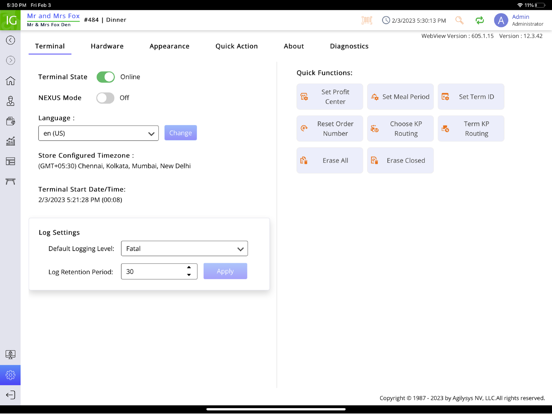
Task: Click the IG logo icon
Action: 10,20
